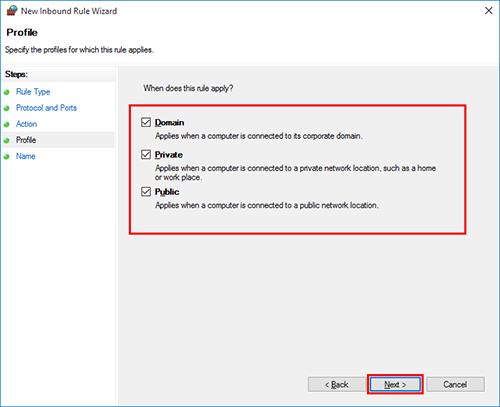This screenshot has width=500, height=407.
Task: Click green bullet beside Name step
Action: (7, 156)
